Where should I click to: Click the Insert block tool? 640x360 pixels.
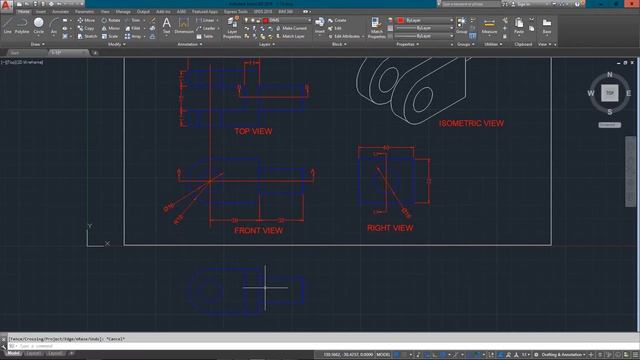320,25
